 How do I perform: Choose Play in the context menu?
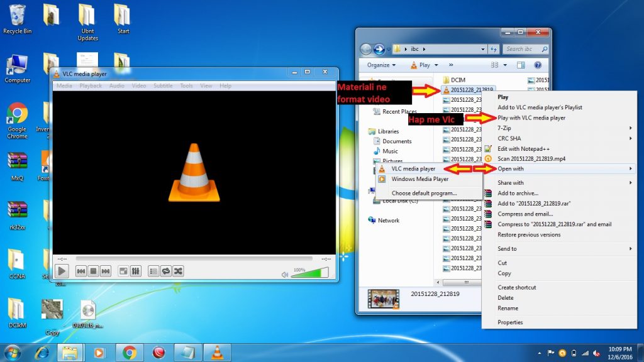click(x=559, y=97)
